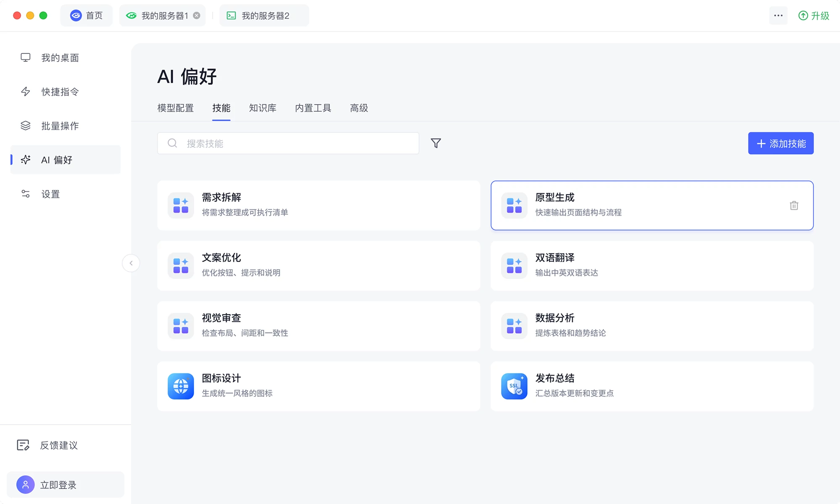Click the 需求拆解 skill icon
Viewport: 840px width, 504px height.
tap(181, 205)
